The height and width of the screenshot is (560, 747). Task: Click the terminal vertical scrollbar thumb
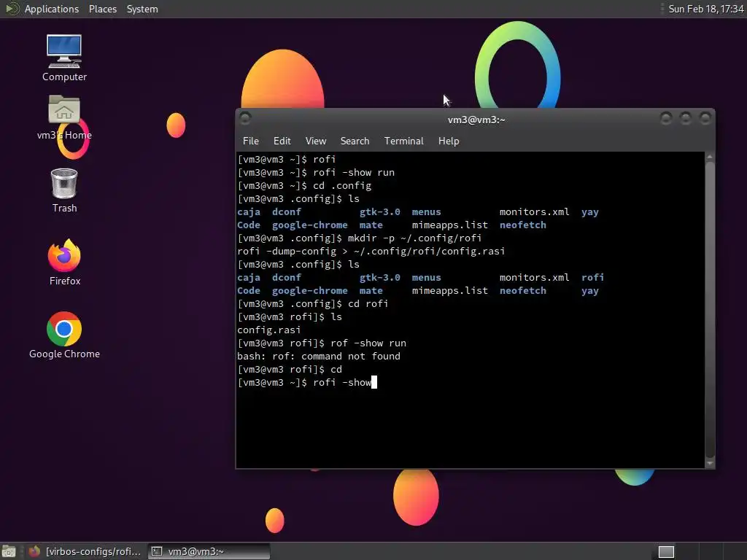point(710,310)
